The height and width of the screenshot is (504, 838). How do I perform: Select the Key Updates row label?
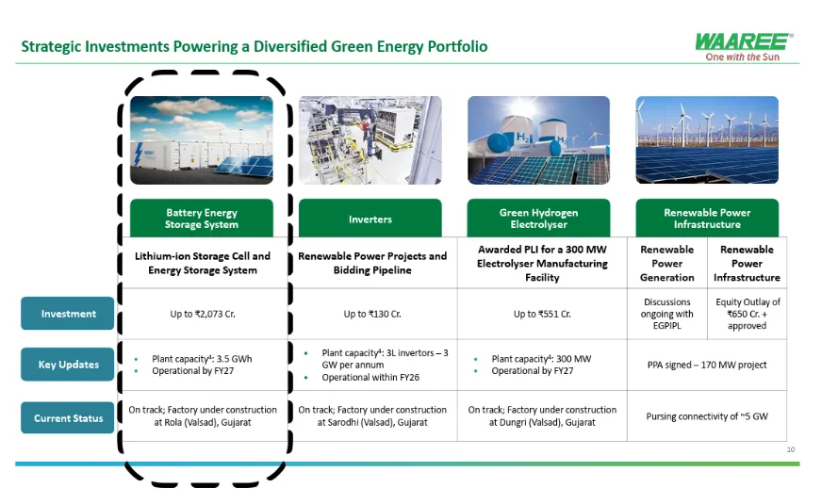coord(68,365)
